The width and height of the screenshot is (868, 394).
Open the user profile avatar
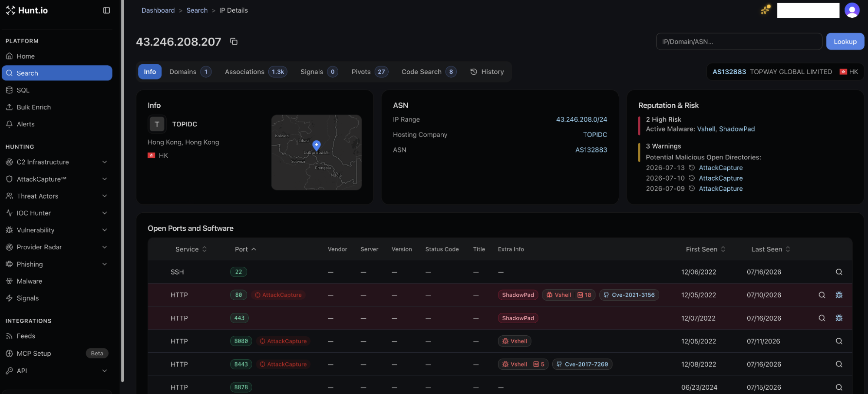point(851,10)
